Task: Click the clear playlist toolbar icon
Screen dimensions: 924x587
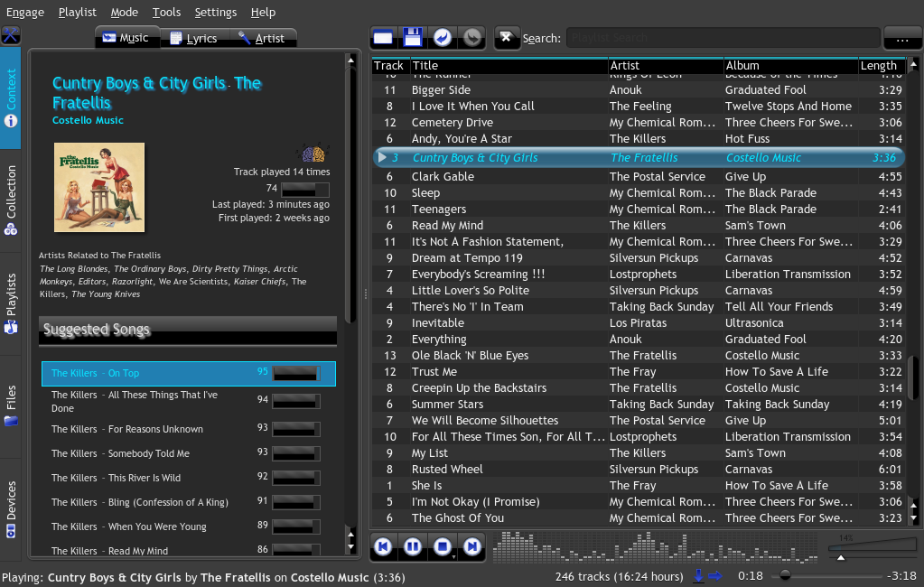Action: (x=383, y=38)
